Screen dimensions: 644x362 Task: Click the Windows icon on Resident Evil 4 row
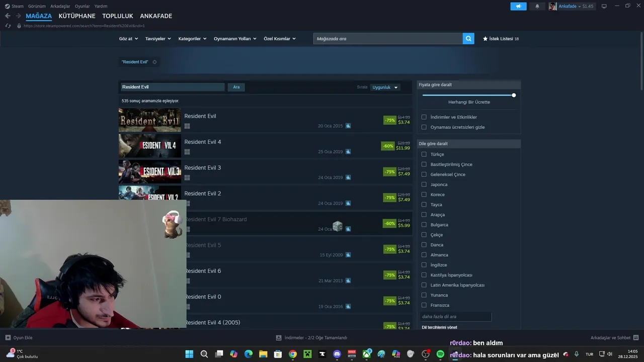[x=187, y=152]
